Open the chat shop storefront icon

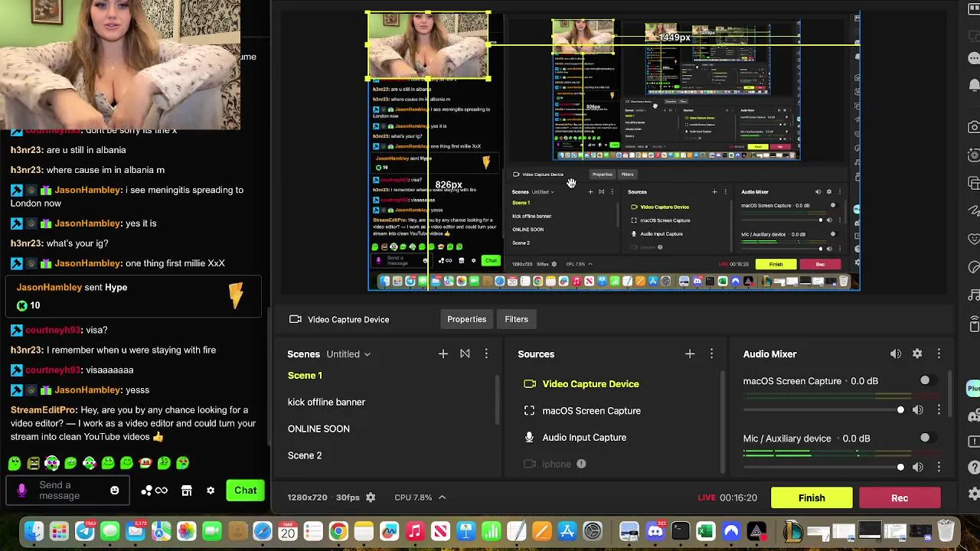[x=187, y=491]
